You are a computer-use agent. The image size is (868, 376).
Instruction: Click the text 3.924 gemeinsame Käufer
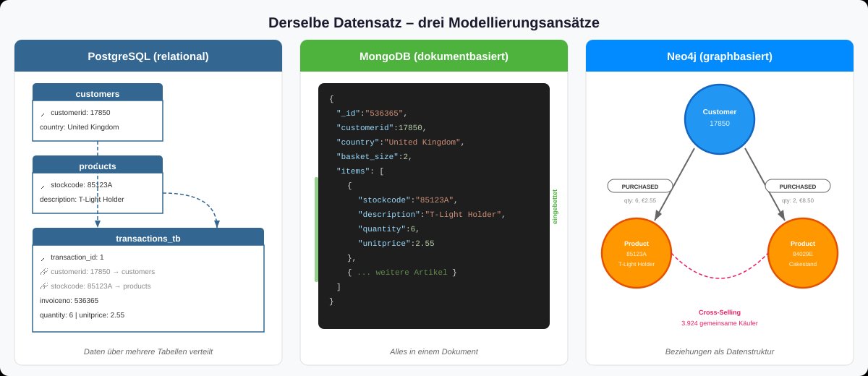(x=720, y=323)
